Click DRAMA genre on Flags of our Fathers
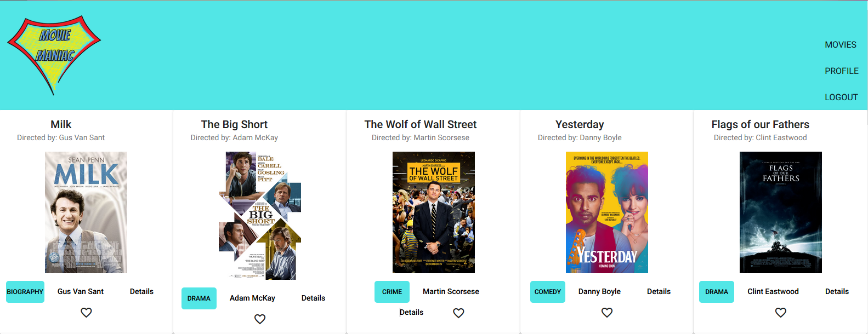The image size is (868, 334). 717,292
